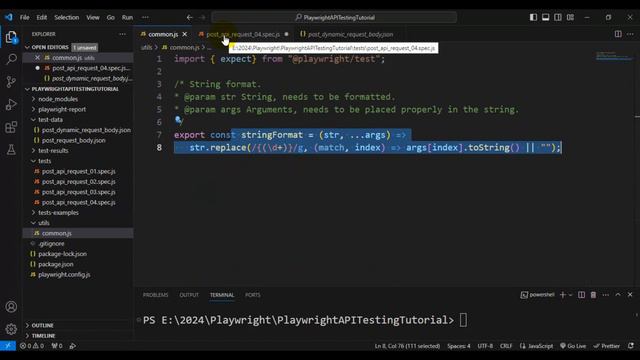Show errors and warnings count in status bar
The width and height of the screenshot is (640, 360).
32,346
